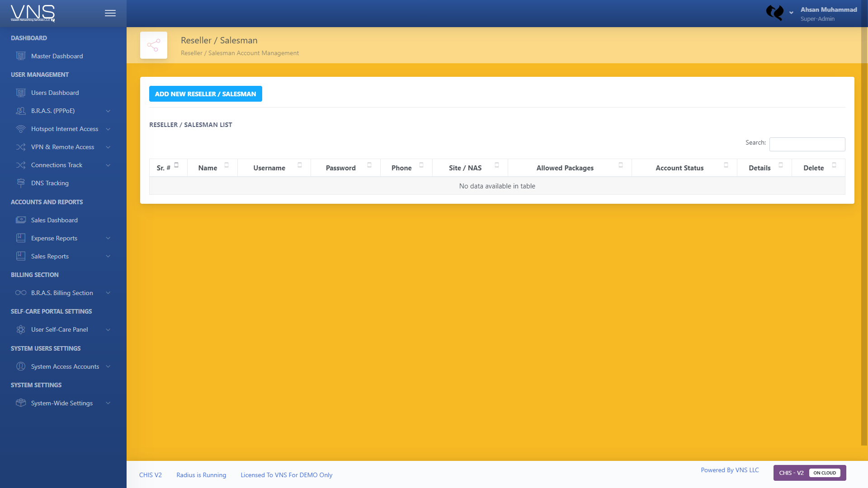Open the user profile dropdown arrow

tap(791, 13)
